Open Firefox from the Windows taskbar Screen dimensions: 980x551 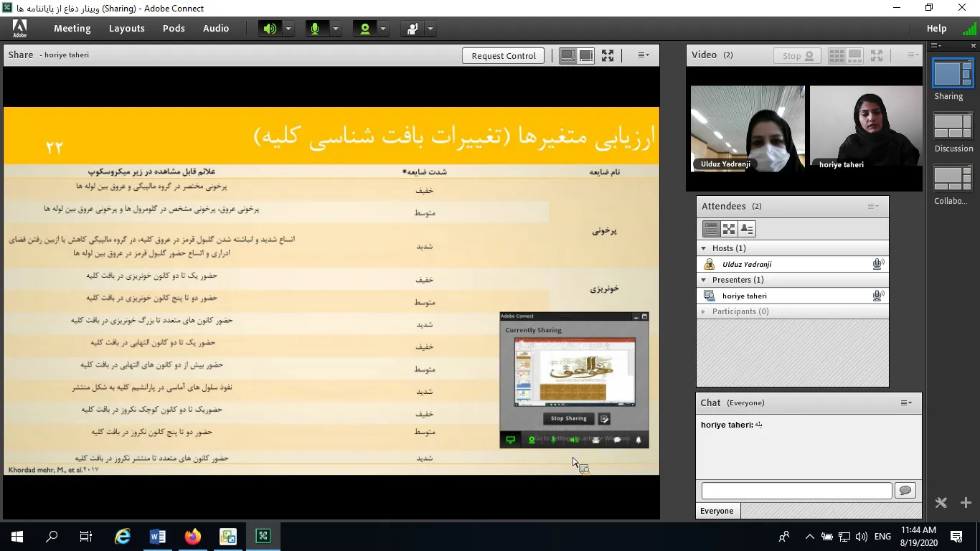point(192,536)
